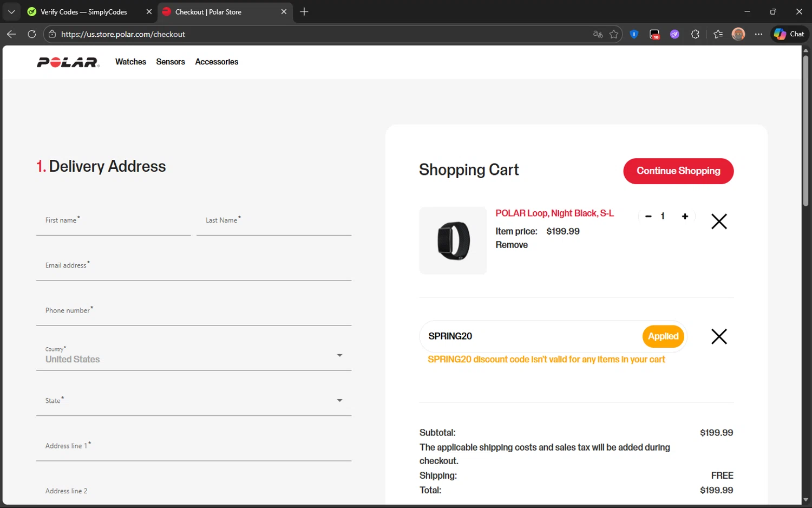
Task: Open the favorites list icon
Action: (x=718, y=34)
